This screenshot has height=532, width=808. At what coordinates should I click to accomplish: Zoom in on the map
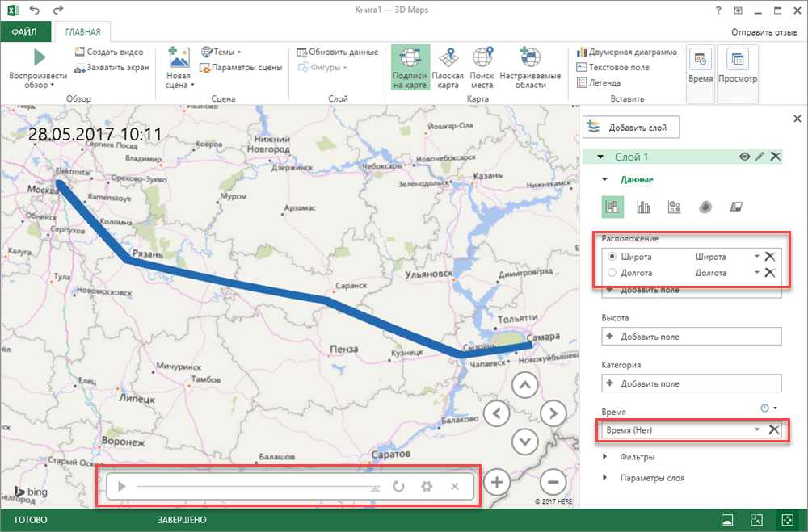tap(497, 482)
